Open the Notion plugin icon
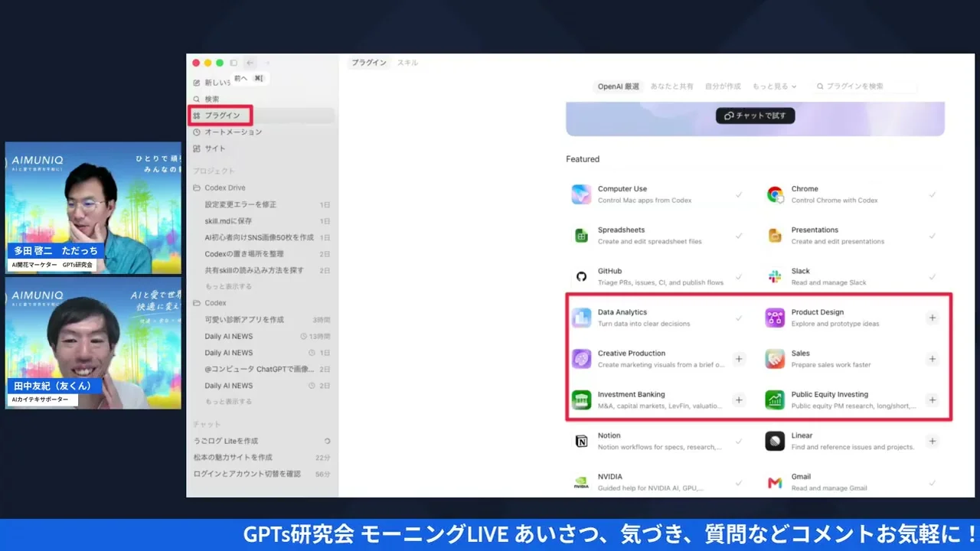The image size is (980, 551). 581,441
